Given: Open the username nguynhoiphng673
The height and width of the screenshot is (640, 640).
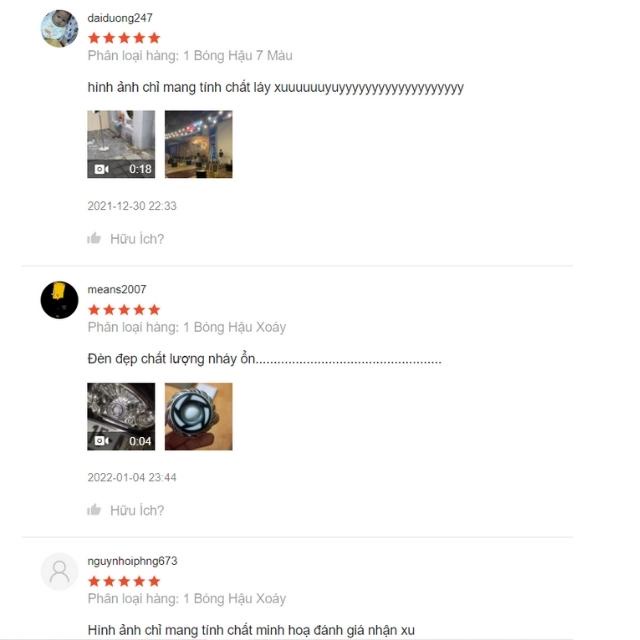Looking at the screenshot, I should [x=133, y=561].
